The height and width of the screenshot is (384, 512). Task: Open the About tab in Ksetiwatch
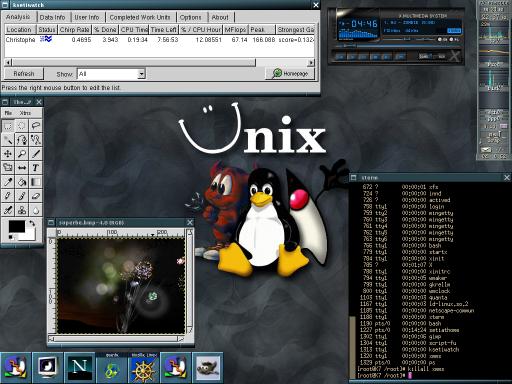[220, 17]
